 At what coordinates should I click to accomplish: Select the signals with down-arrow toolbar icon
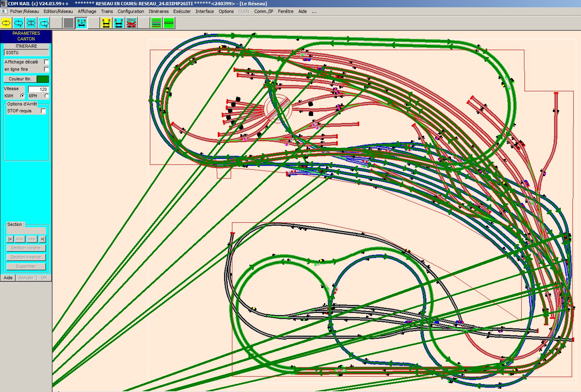click(81, 23)
